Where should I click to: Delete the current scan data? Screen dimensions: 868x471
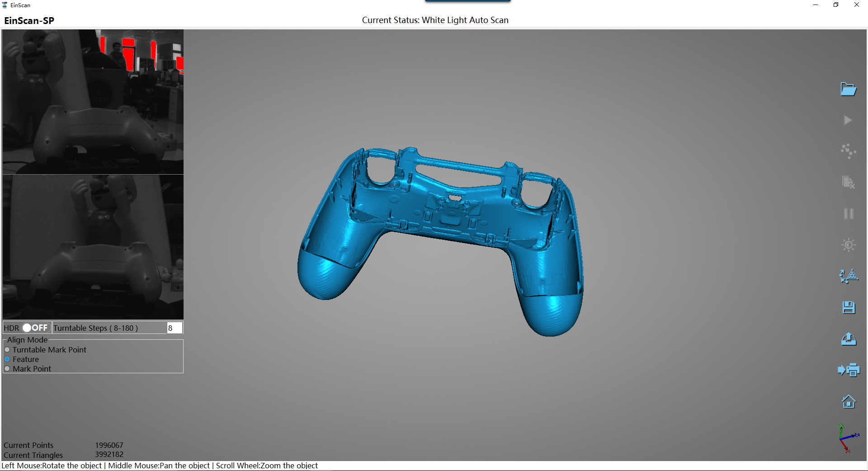[849, 183]
